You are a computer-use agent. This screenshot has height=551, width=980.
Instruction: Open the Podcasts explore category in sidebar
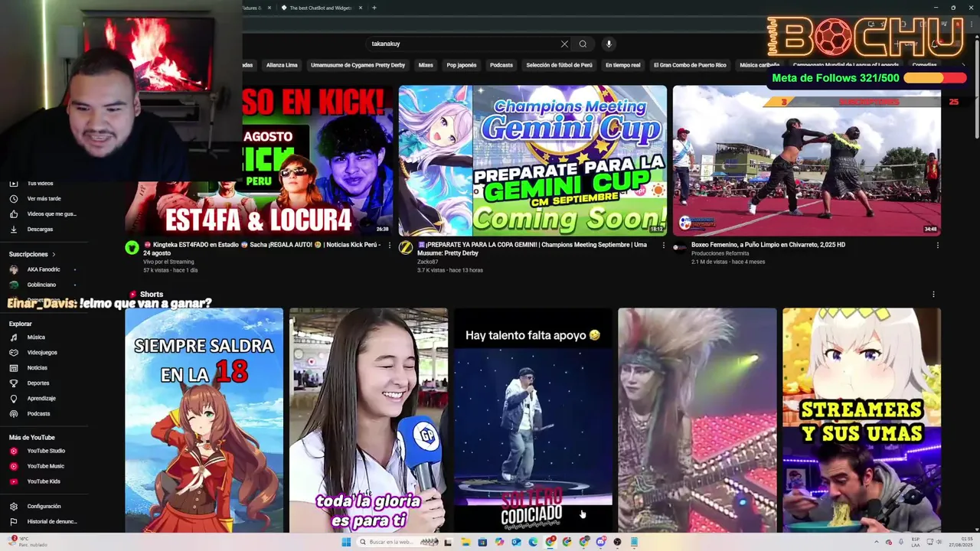pos(38,414)
